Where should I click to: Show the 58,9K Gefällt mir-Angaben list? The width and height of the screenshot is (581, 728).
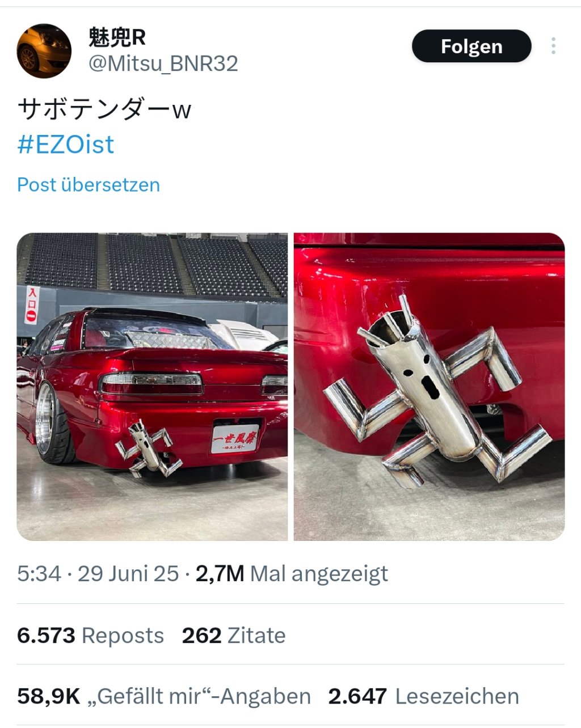coord(164,696)
